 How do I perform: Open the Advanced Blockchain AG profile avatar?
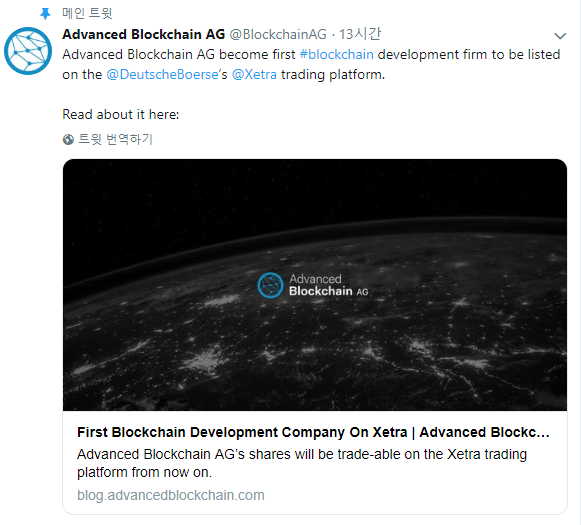pyautogui.click(x=28, y=51)
